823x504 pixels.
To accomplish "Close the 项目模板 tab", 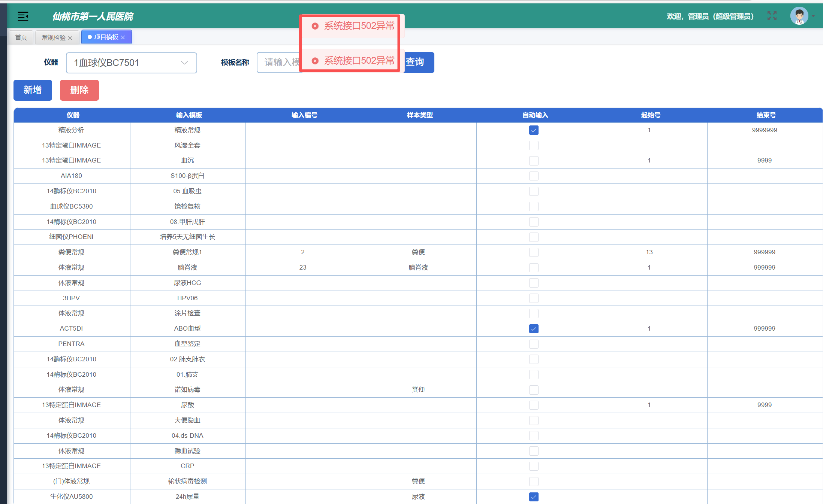I will (x=123, y=37).
